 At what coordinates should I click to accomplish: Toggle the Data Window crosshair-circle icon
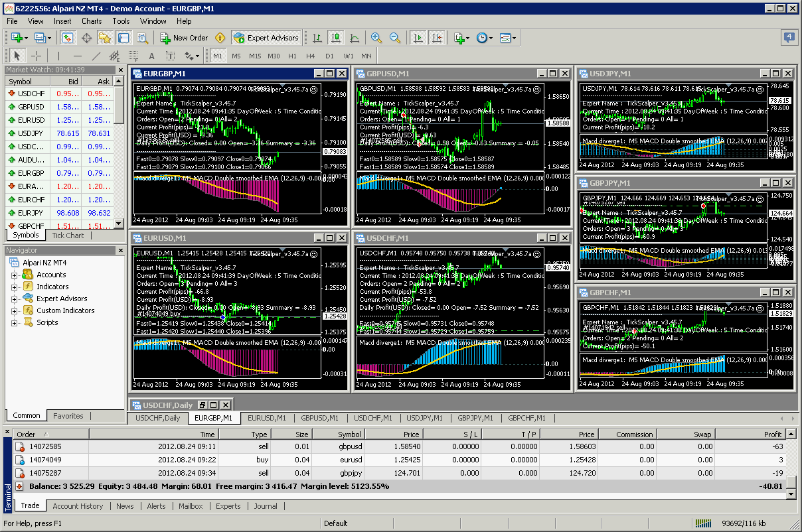(86, 38)
